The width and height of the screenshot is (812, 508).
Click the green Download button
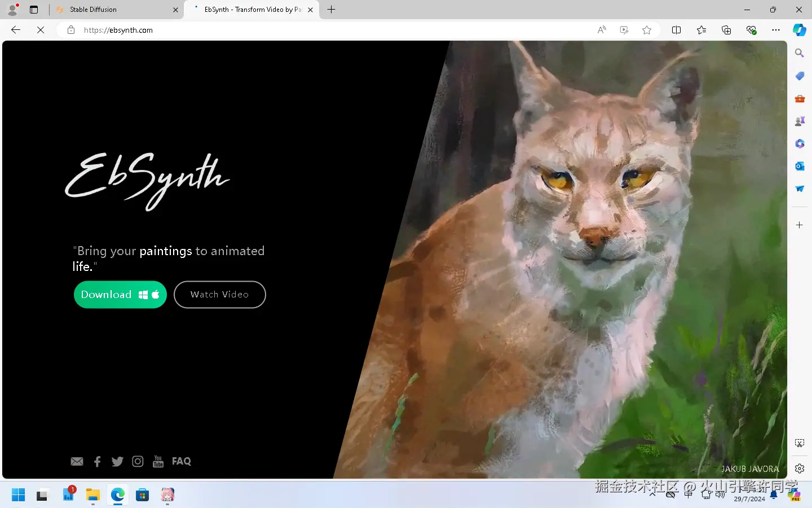pyautogui.click(x=120, y=295)
